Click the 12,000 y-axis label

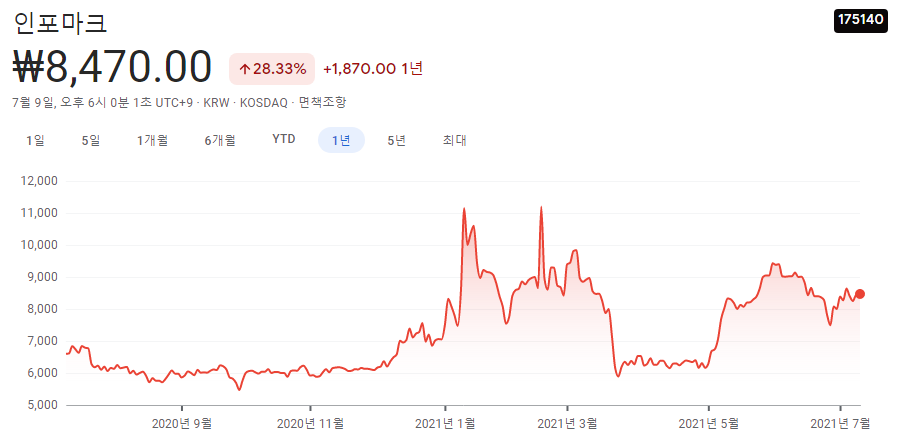39,181
